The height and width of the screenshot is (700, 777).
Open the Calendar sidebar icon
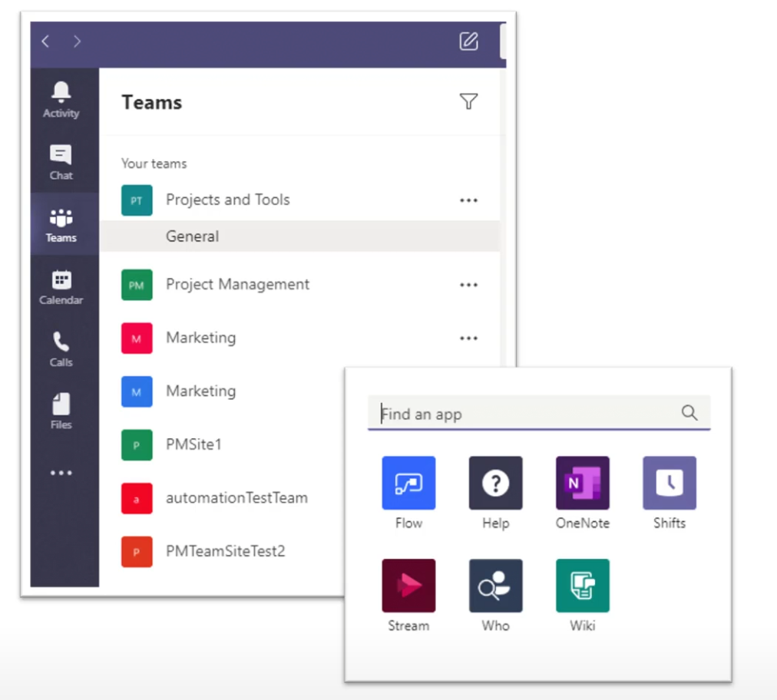pyautogui.click(x=61, y=287)
